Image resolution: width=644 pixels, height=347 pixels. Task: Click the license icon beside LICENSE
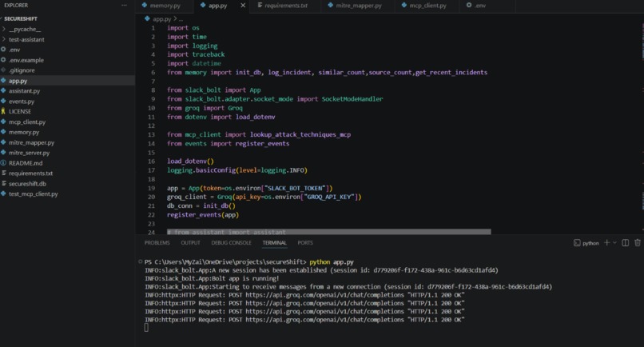click(x=3, y=111)
